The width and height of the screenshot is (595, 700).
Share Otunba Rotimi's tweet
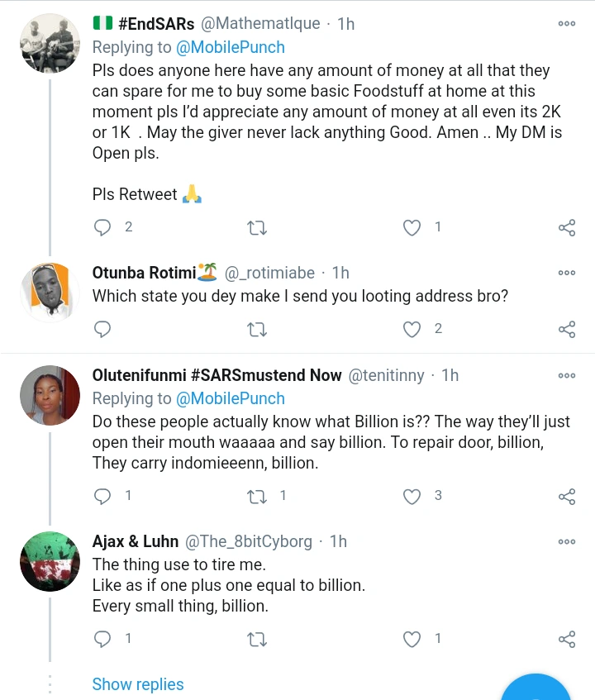click(567, 330)
